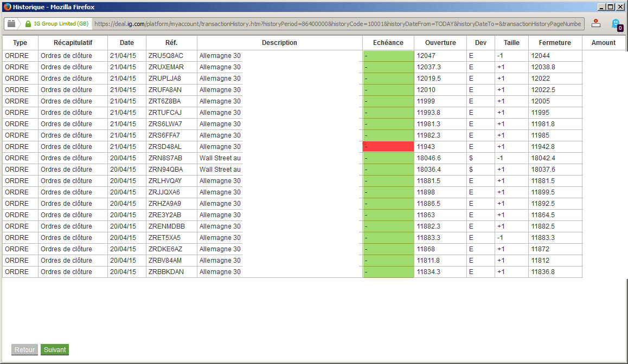Click the Firefox logo in title bar

pos(7,7)
